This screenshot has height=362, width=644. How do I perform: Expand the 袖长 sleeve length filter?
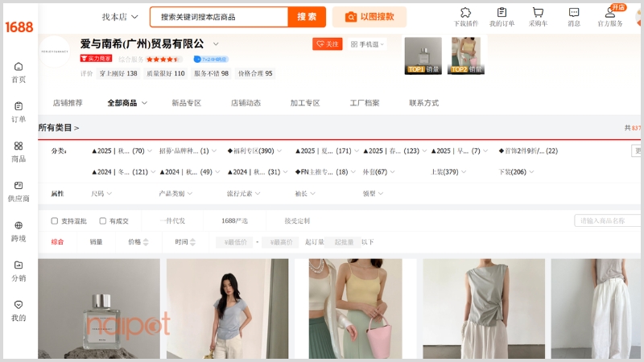[305, 194]
